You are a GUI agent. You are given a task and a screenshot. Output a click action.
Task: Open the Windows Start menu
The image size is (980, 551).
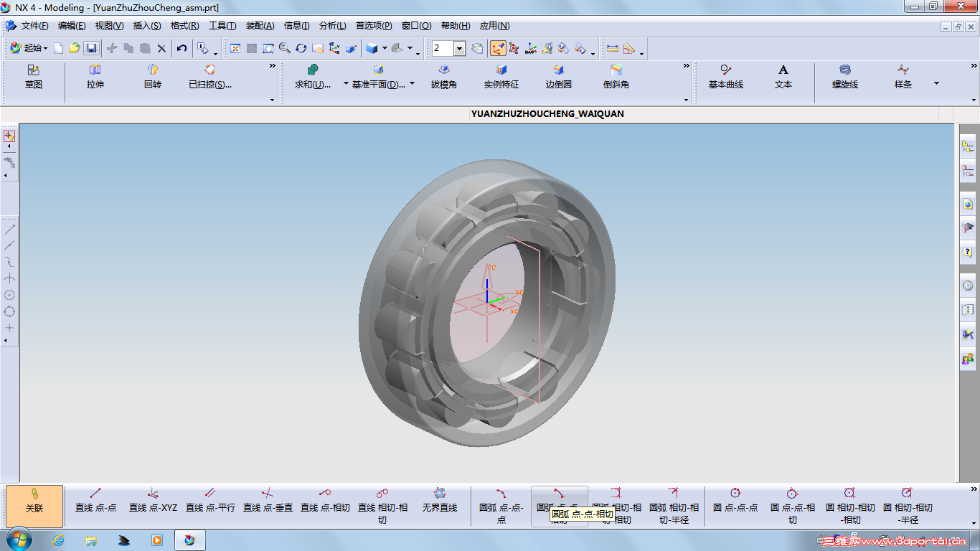(x=18, y=540)
